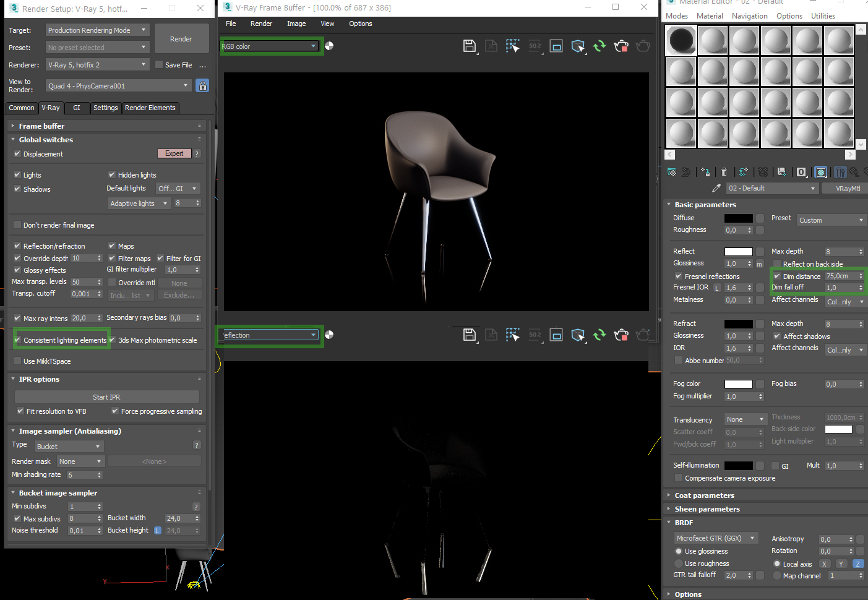Switch to the Common tab
The height and width of the screenshot is (600, 868).
click(x=22, y=108)
